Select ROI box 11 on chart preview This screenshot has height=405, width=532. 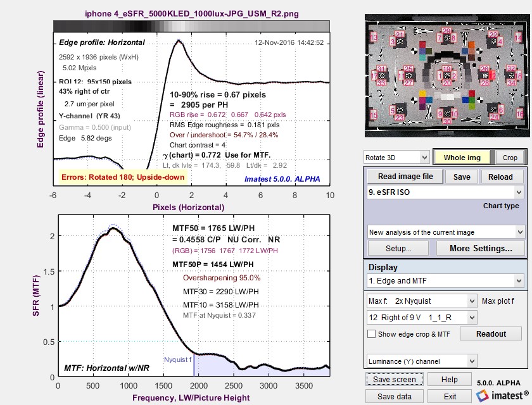pos(402,76)
